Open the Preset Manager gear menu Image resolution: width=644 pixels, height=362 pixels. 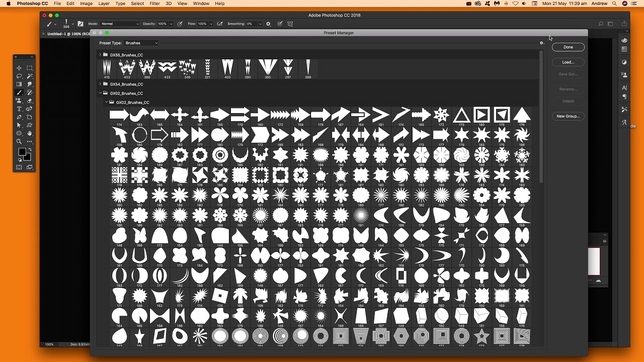pyautogui.click(x=542, y=43)
